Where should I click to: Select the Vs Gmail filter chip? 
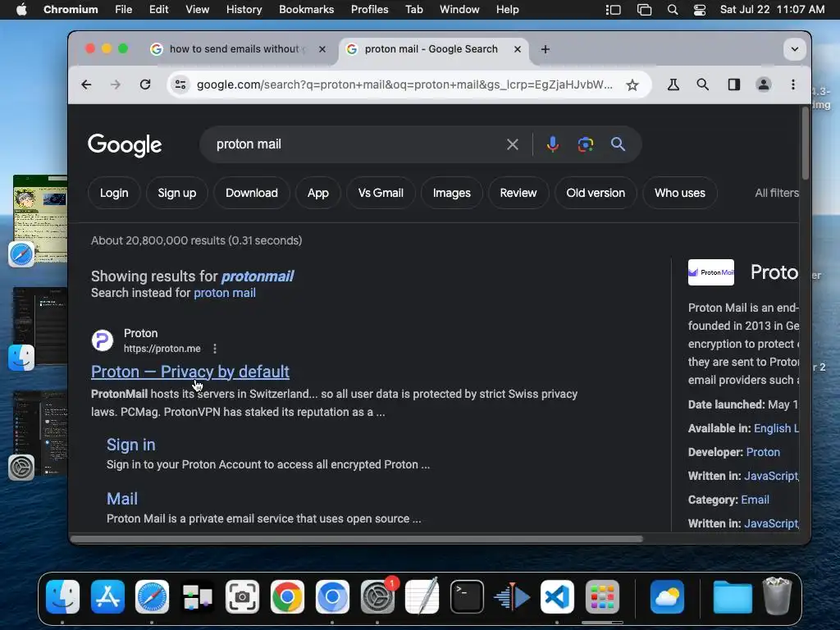[381, 193]
